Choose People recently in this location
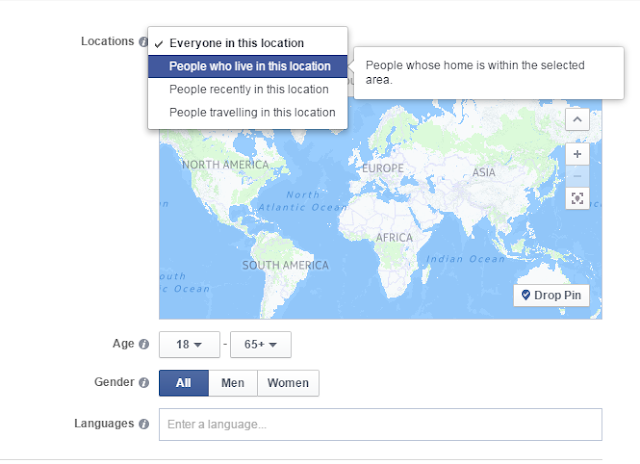 pos(248,89)
